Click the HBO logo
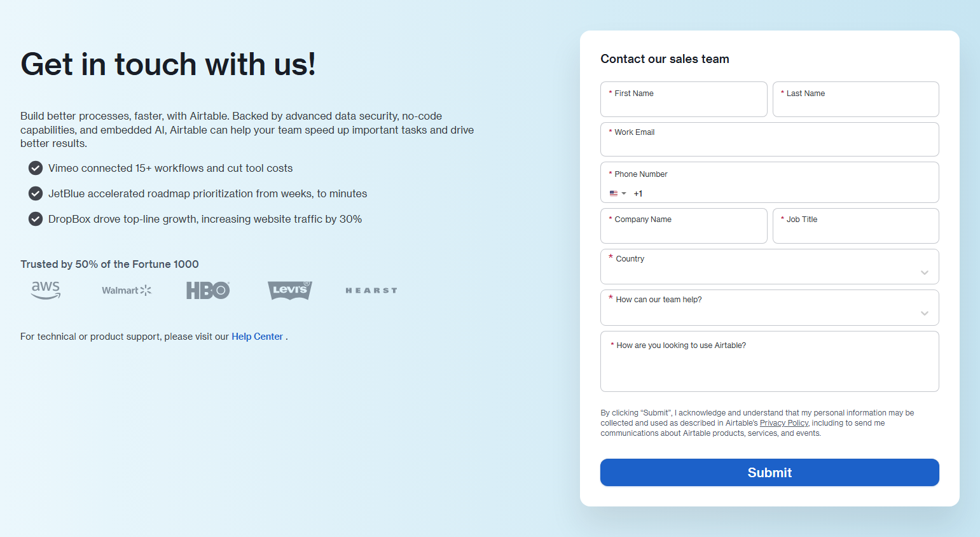Screen dimensions: 980x537 pos(208,290)
